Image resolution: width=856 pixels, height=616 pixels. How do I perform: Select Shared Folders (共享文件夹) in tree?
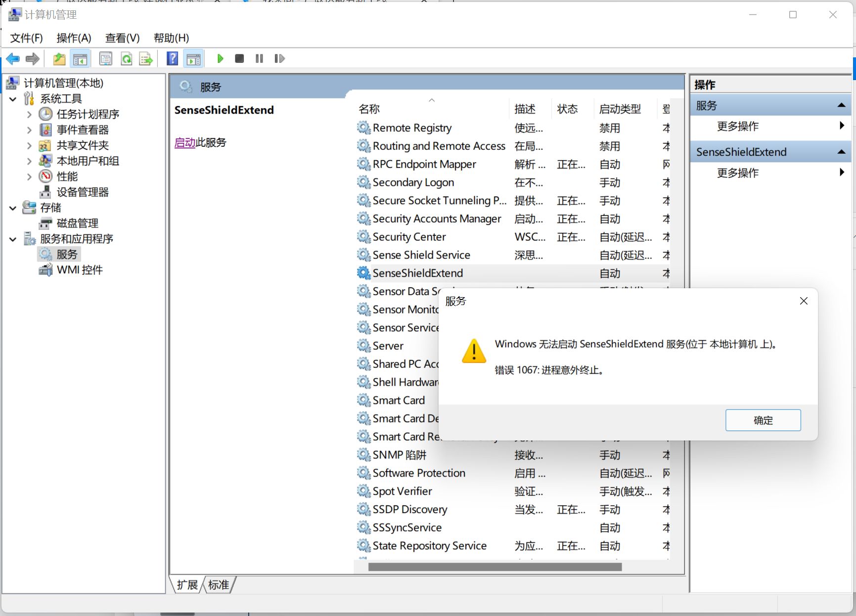tap(83, 145)
